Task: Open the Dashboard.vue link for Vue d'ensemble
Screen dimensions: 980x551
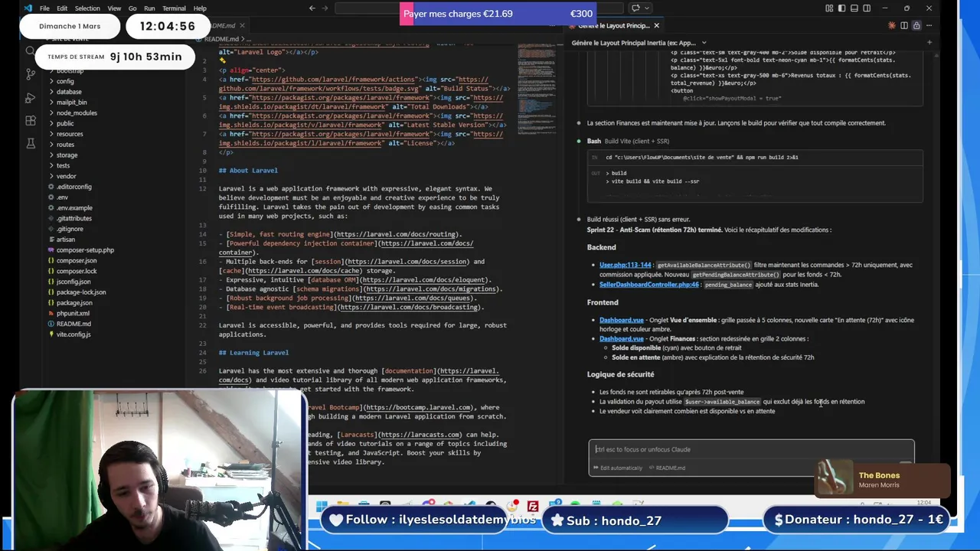Action: click(621, 320)
